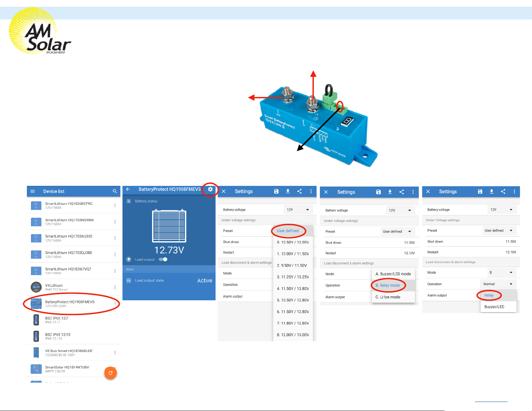Open overflow menu on Settings screen with preset list
The image size is (532, 411).
311,191
